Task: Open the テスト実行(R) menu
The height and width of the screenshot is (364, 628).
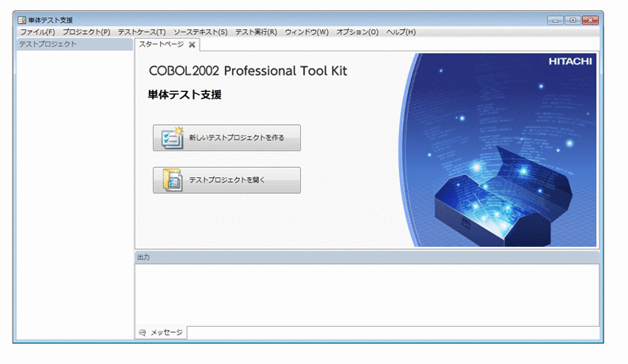Action: point(256,32)
